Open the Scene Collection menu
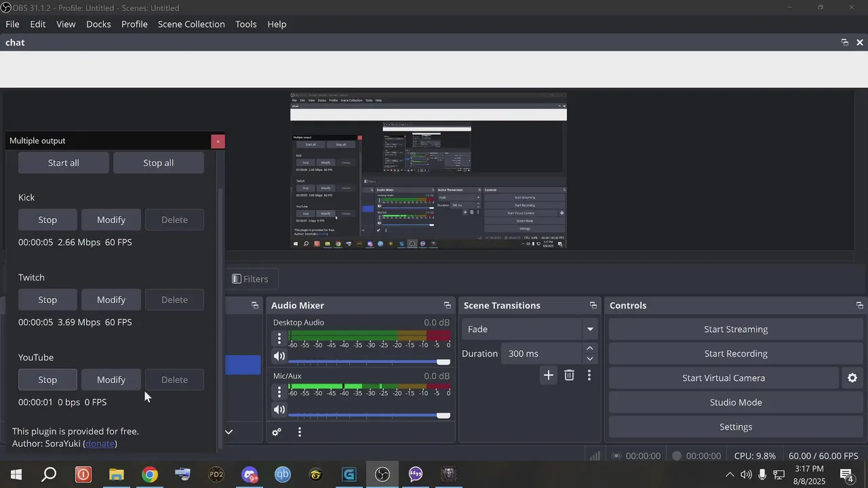868x488 pixels. [x=191, y=24]
